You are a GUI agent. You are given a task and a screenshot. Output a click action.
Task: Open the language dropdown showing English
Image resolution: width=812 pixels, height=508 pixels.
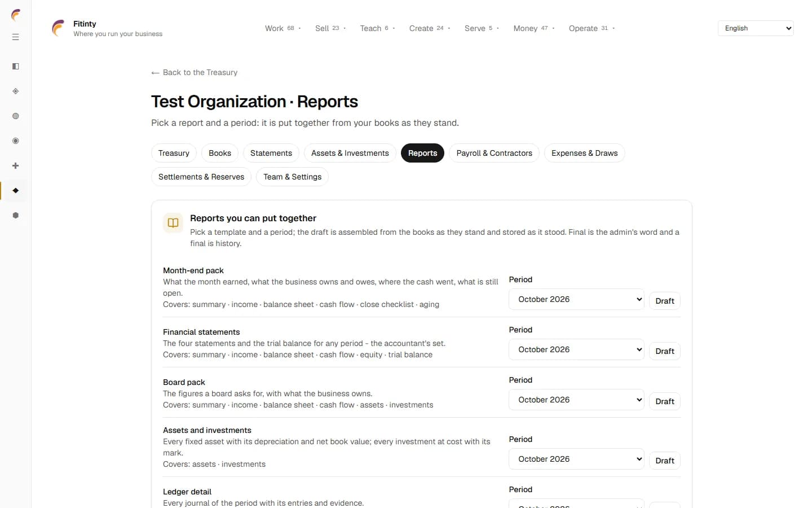(756, 28)
